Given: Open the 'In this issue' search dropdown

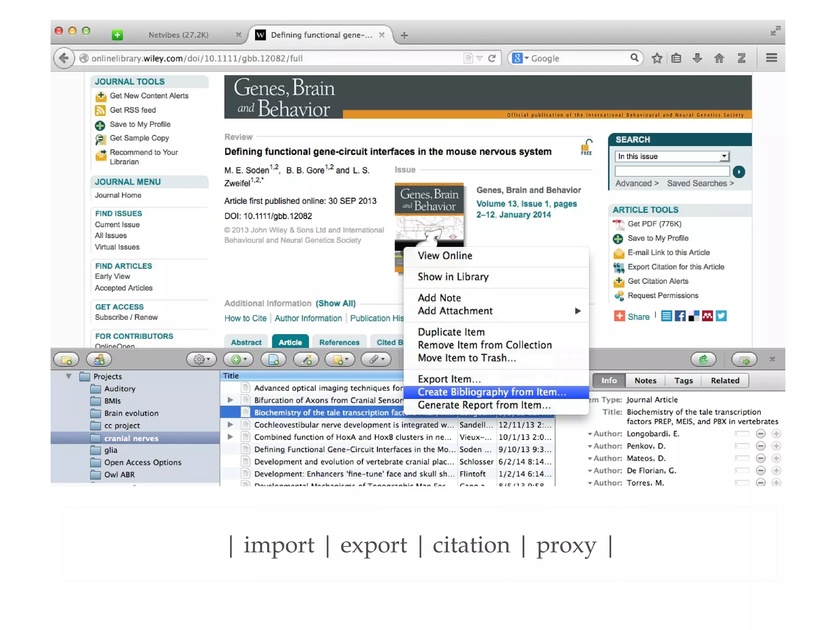Looking at the screenshot, I should click(672, 156).
